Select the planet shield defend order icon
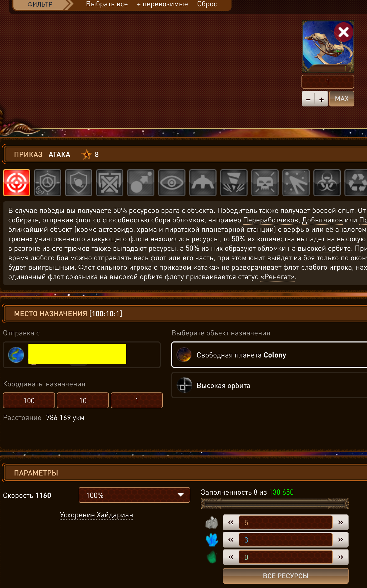367x588 pixels. tap(79, 183)
